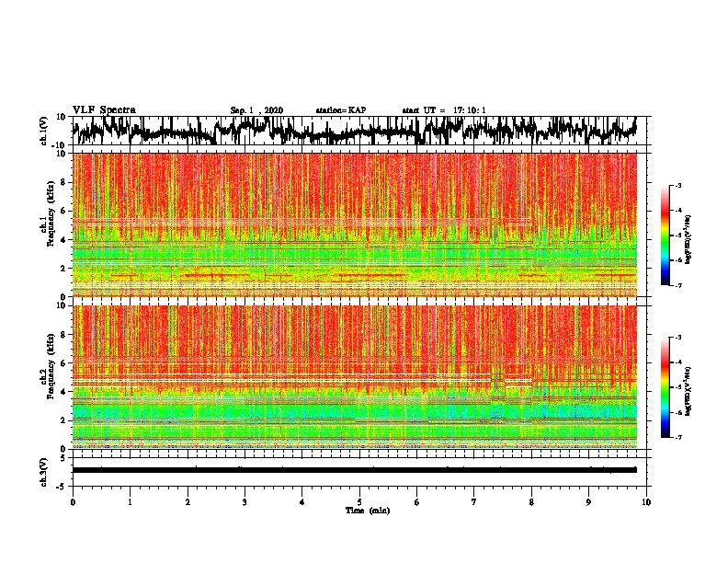Click time axis tick label '2'
728x563 pixels.
click(x=188, y=502)
